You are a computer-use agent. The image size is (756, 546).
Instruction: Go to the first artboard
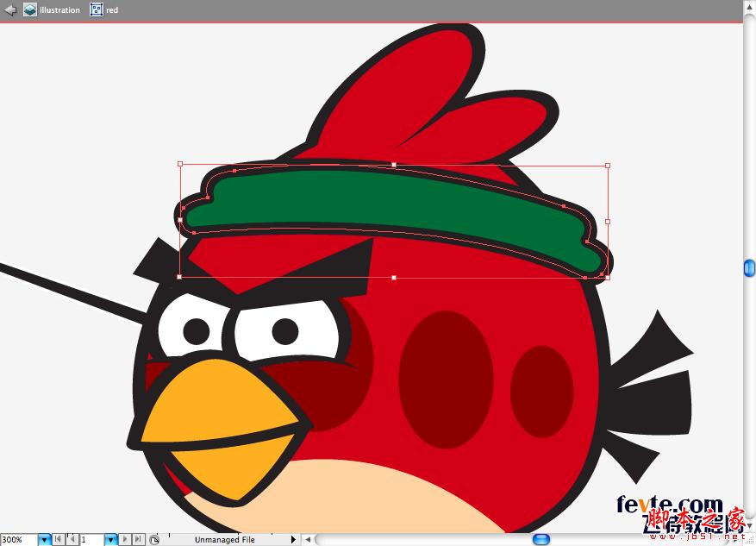pyautogui.click(x=58, y=539)
